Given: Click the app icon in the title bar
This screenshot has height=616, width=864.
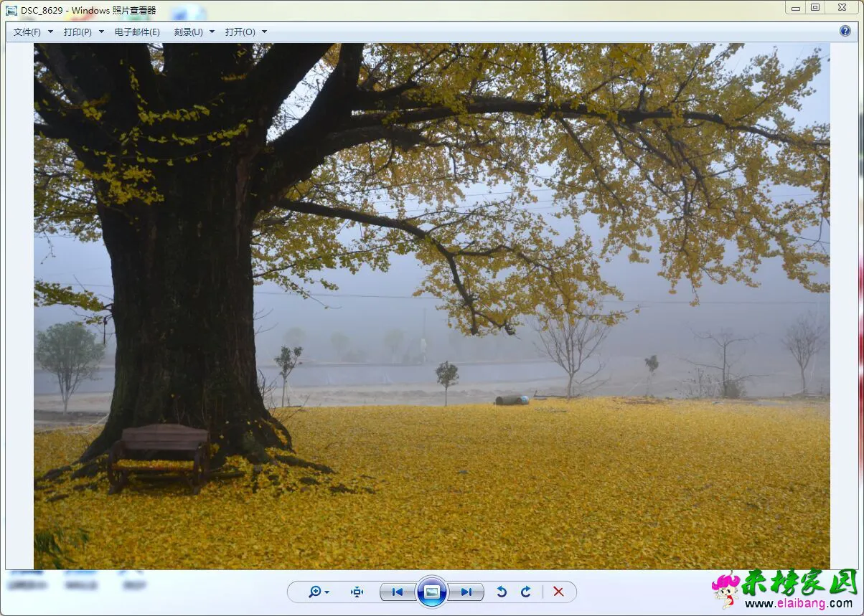Looking at the screenshot, I should (11, 11).
